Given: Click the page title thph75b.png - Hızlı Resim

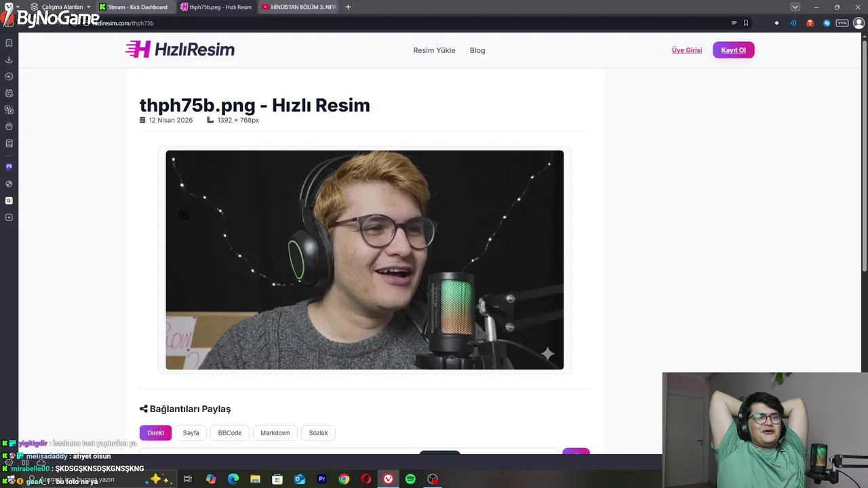Looking at the screenshot, I should tap(255, 105).
